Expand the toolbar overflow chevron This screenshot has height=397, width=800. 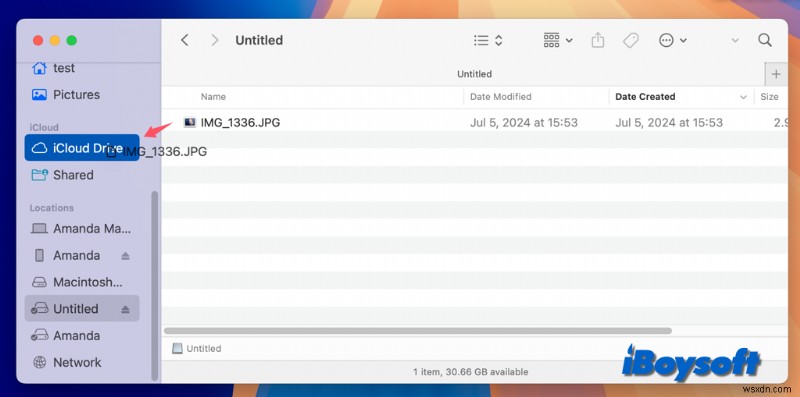pyautogui.click(x=735, y=40)
